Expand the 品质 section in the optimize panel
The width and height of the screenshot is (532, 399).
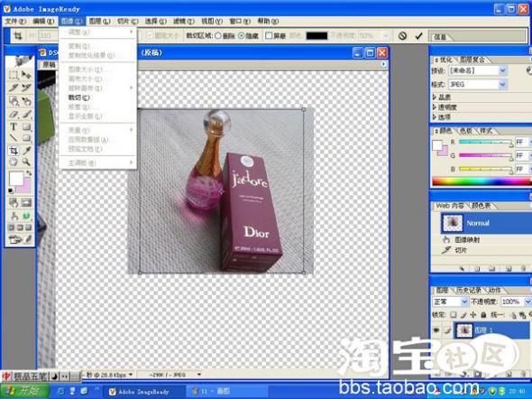pyautogui.click(x=442, y=97)
